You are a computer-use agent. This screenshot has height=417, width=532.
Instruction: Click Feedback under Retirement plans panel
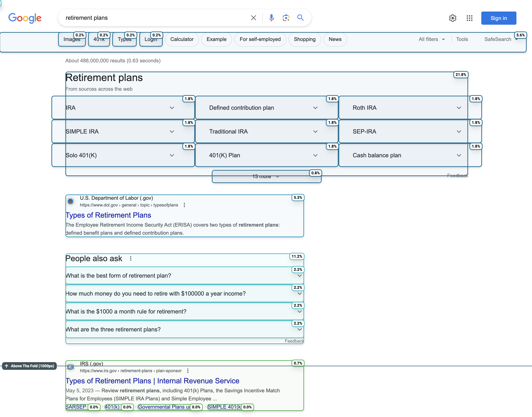pyautogui.click(x=457, y=176)
